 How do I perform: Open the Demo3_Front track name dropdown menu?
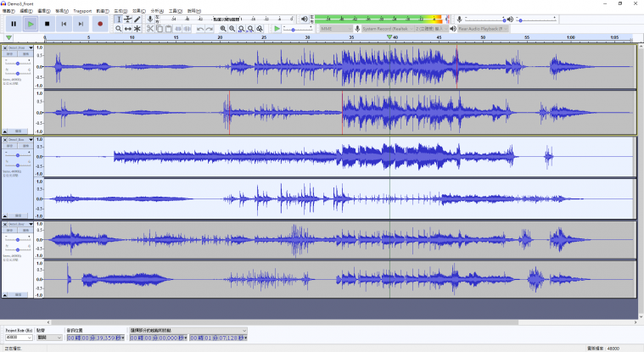pyautogui.click(x=19, y=47)
